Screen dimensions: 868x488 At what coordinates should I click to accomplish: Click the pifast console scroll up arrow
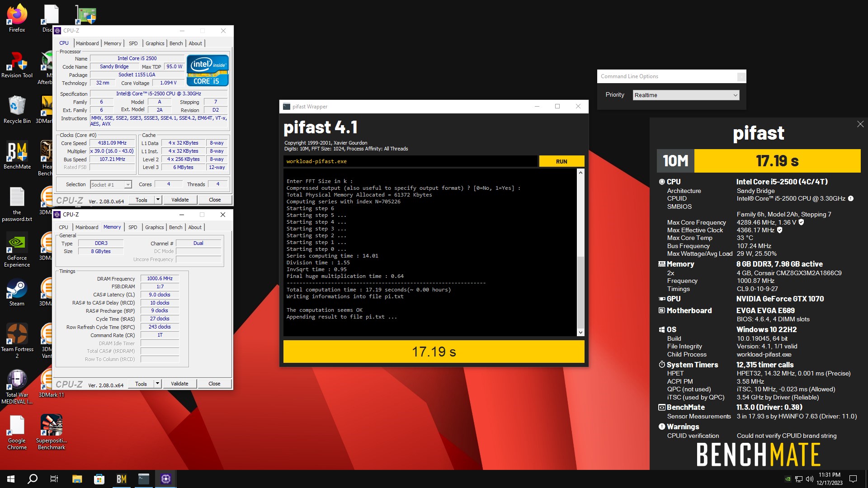click(x=580, y=173)
